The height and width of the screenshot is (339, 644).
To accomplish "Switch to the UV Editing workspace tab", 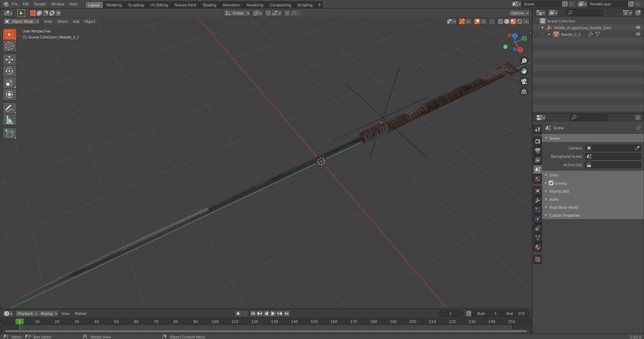I will 159,5.
